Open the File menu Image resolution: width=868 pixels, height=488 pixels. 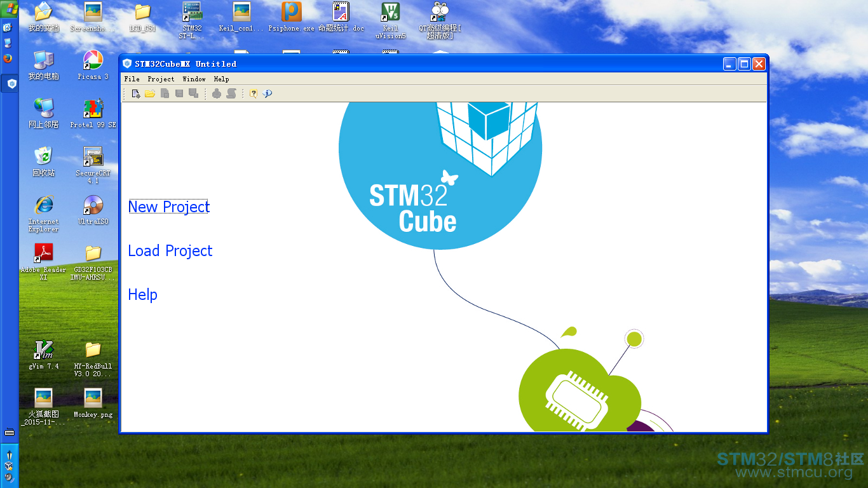(x=132, y=79)
